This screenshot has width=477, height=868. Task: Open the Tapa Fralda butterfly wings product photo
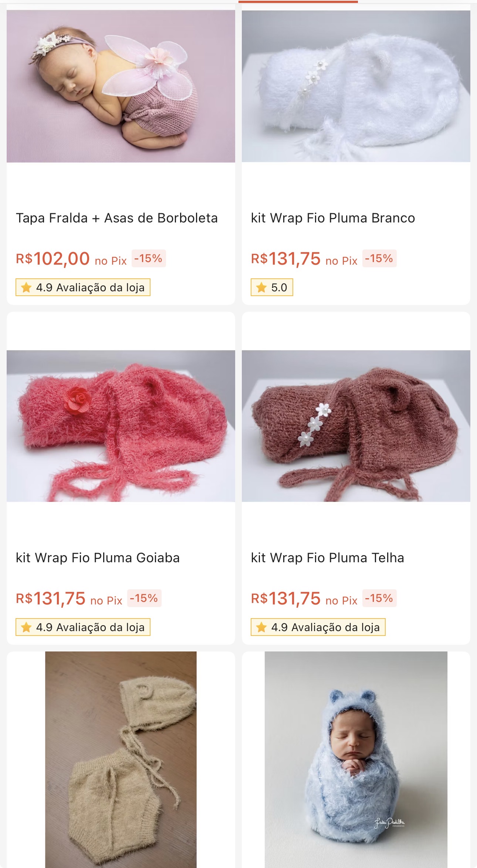pos(121,86)
